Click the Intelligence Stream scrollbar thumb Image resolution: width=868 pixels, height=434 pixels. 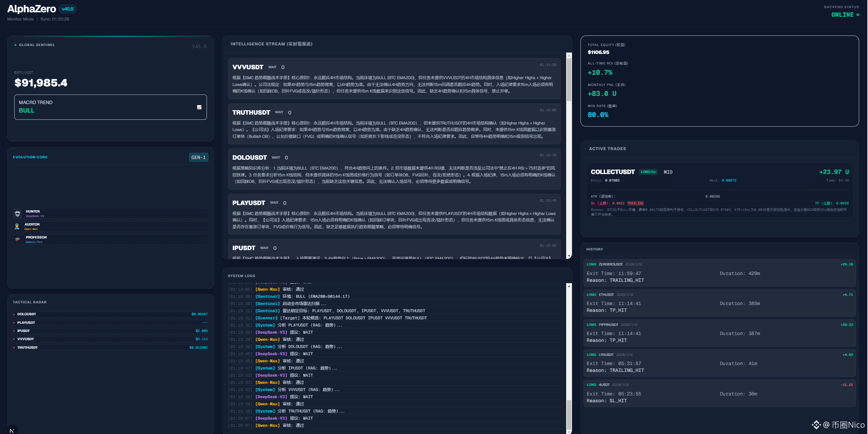click(569, 80)
